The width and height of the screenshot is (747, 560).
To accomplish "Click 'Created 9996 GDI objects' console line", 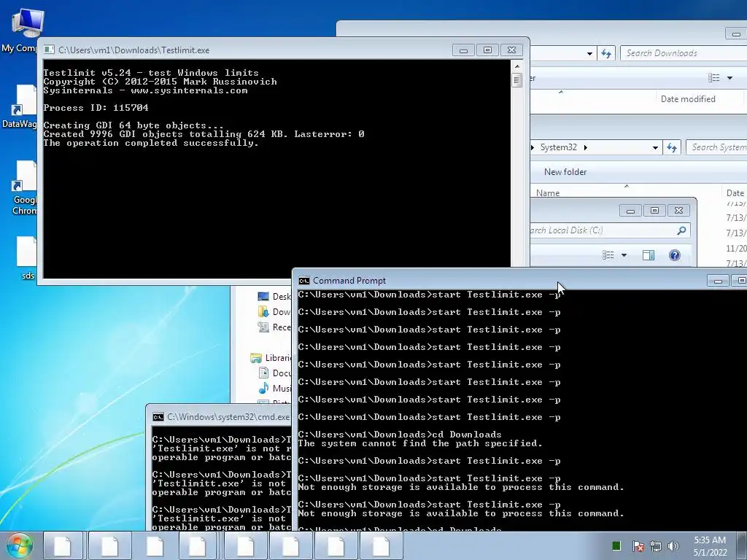I will point(204,134).
